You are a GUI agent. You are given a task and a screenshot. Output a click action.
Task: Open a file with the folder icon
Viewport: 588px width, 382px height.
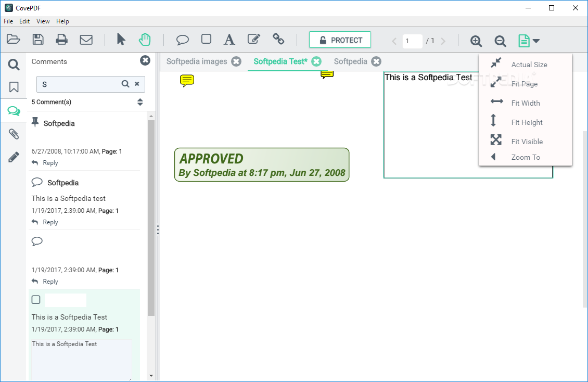[13, 40]
